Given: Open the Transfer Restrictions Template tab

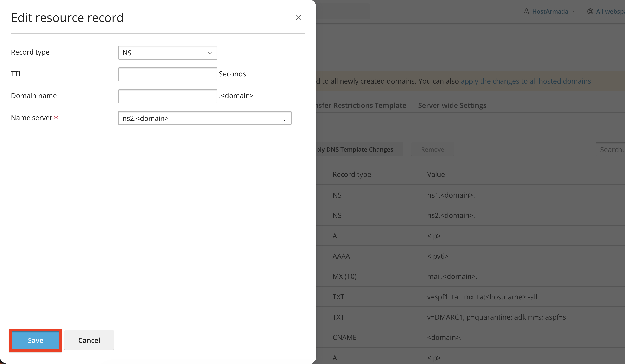Looking at the screenshot, I should tap(361, 105).
